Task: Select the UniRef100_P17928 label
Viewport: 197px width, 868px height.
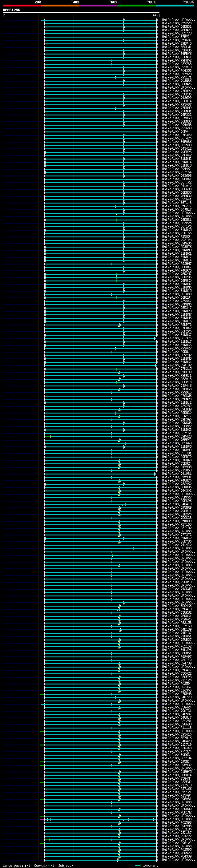Action: coord(177,74)
